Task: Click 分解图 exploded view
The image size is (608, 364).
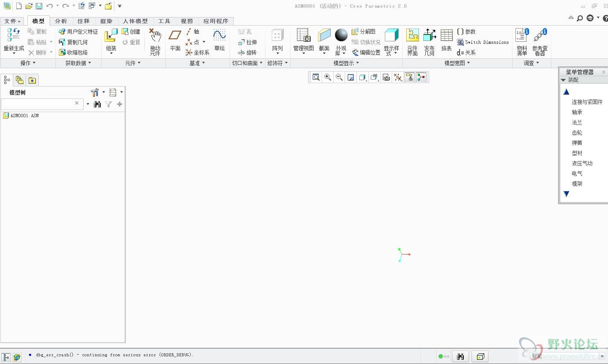Action: pos(364,32)
